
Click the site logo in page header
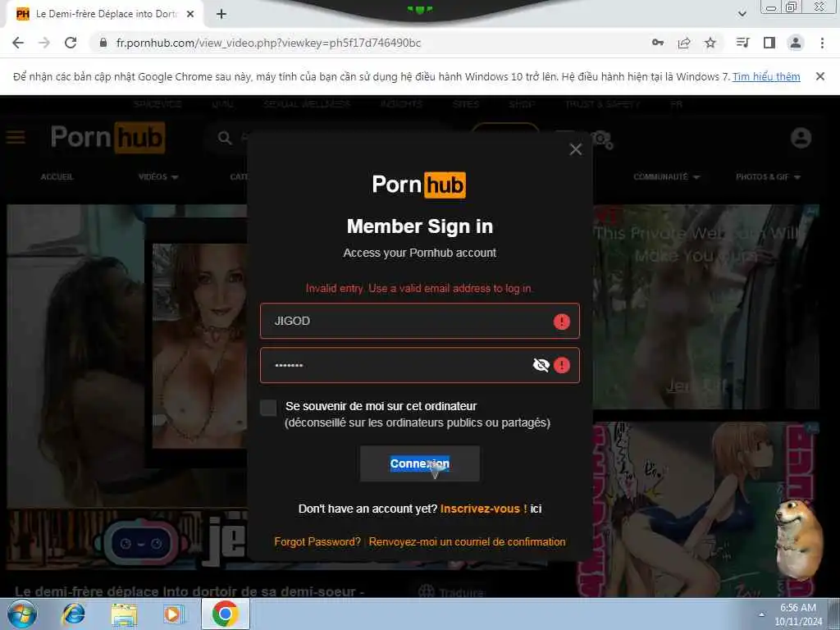(x=107, y=137)
